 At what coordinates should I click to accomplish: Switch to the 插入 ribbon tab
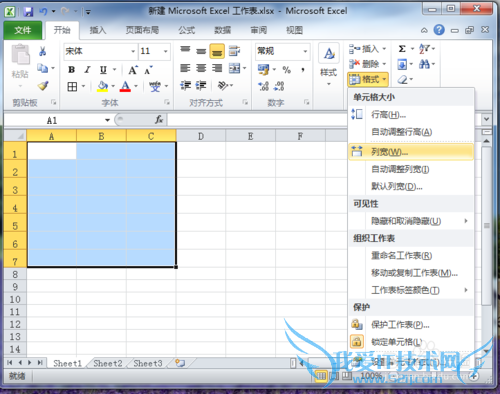[98, 30]
